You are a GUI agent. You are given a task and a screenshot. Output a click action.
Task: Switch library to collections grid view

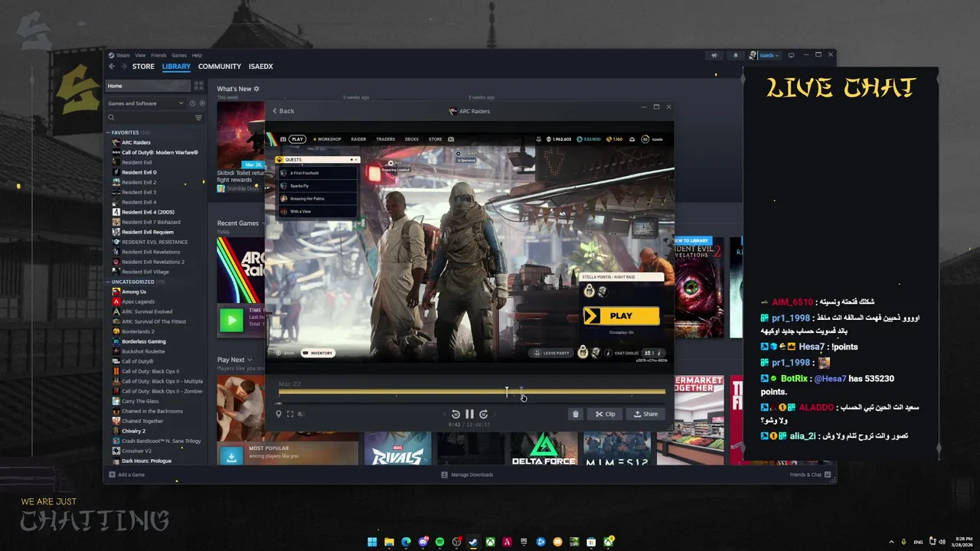[x=199, y=86]
